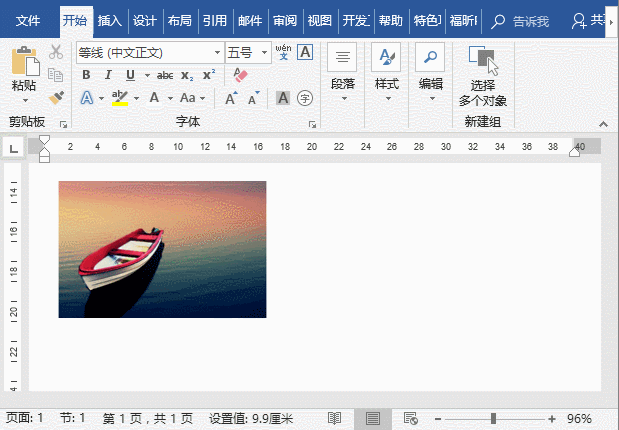Click the superscript button
Viewport: 619px width, 430px height.
pos(208,75)
